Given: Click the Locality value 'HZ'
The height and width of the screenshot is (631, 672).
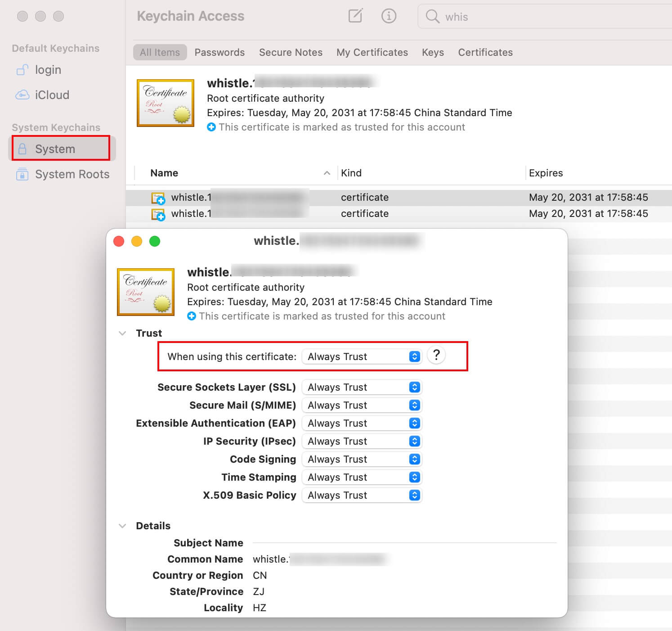Looking at the screenshot, I should pyautogui.click(x=260, y=608).
